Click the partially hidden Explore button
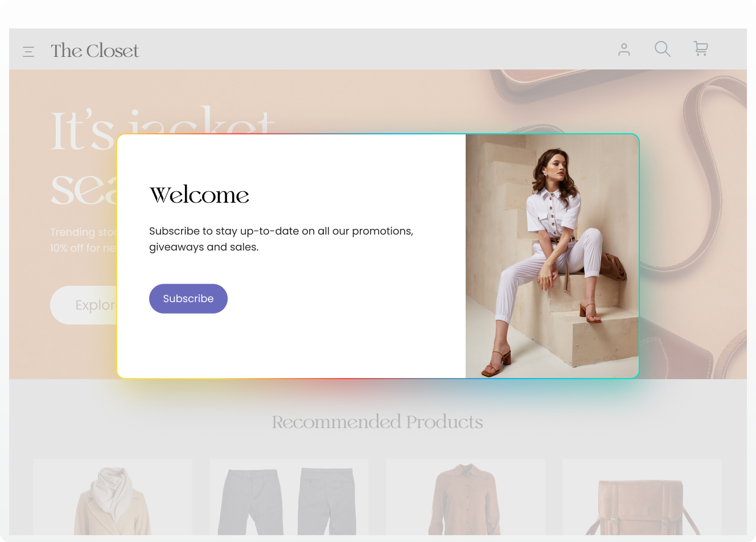 pos(84,305)
